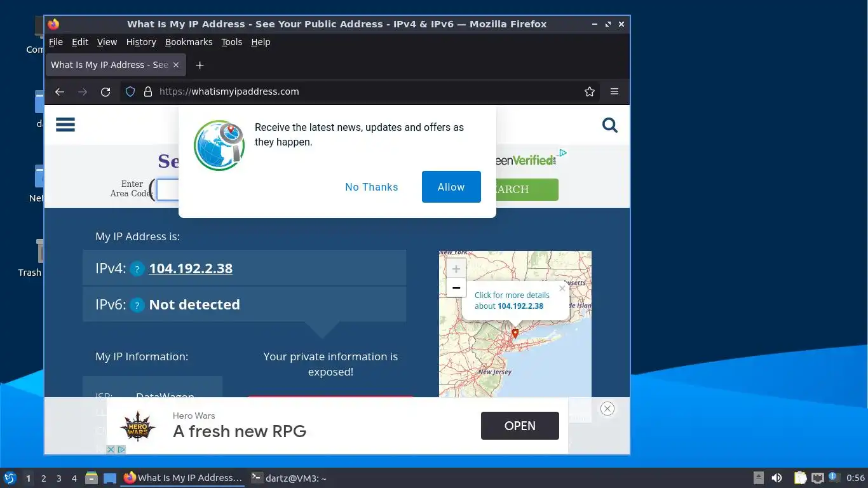Open a new tab with the plus button

point(200,65)
